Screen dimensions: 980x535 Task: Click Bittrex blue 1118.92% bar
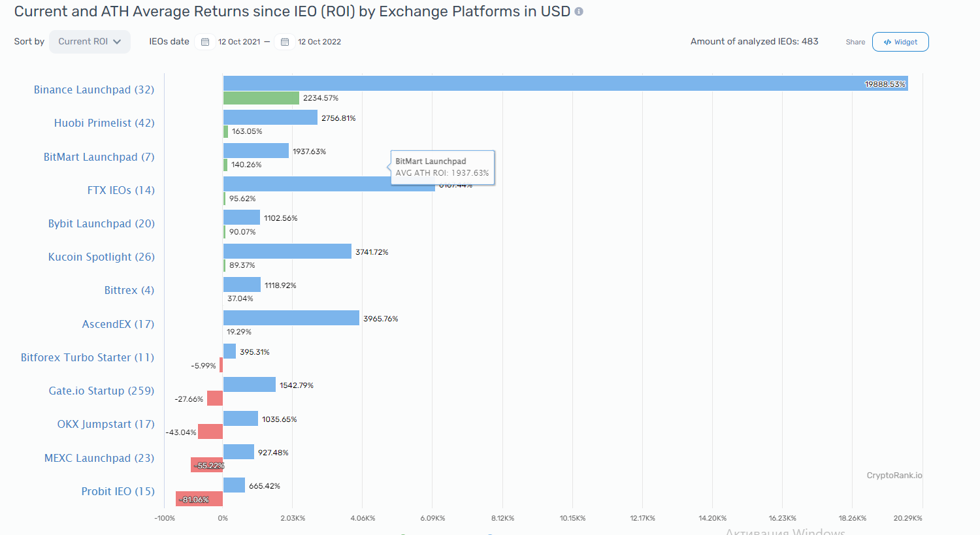click(x=242, y=285)
